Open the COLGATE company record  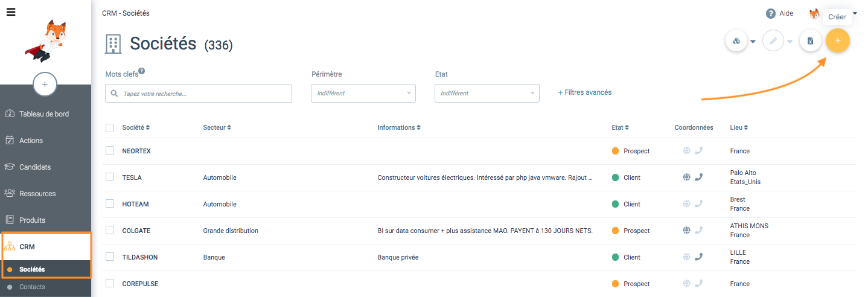click(136, 231)
